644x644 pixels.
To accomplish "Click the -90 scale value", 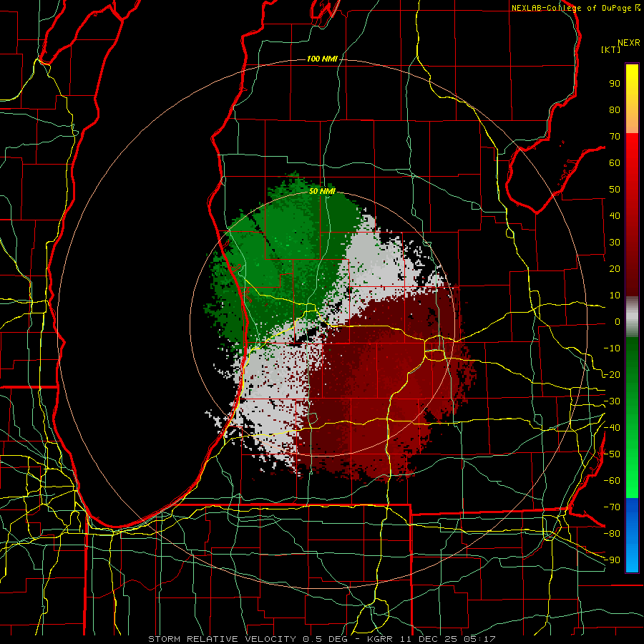I will click(612, 560).
